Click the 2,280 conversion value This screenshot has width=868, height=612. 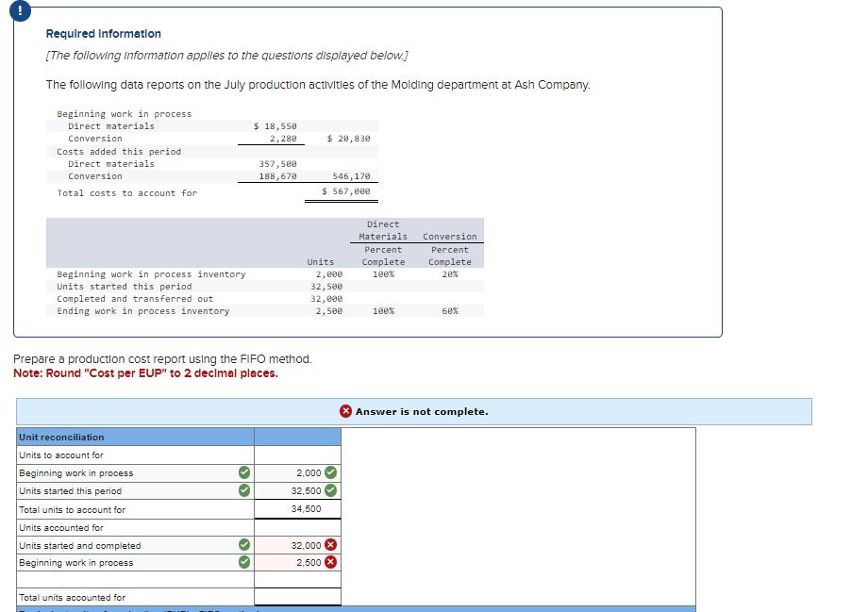283,139
